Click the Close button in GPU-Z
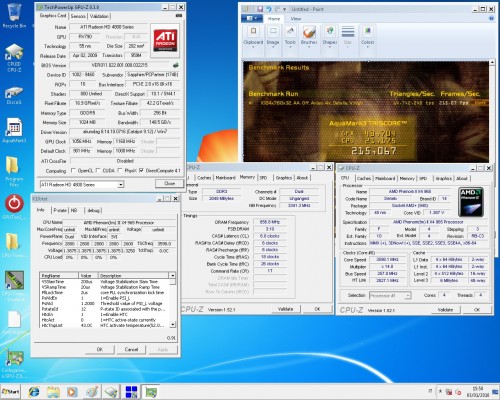Screen dimensions: 500x400 click(169, 183)
